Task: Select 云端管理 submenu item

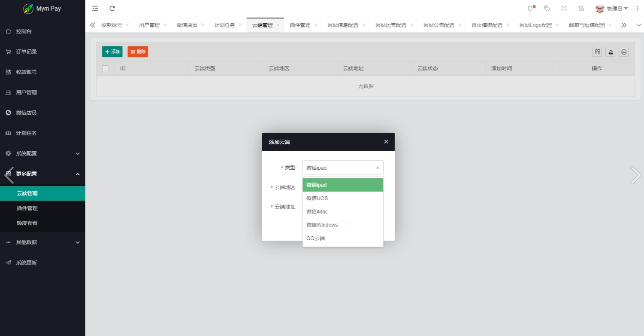Action: (x=42, y=193)
